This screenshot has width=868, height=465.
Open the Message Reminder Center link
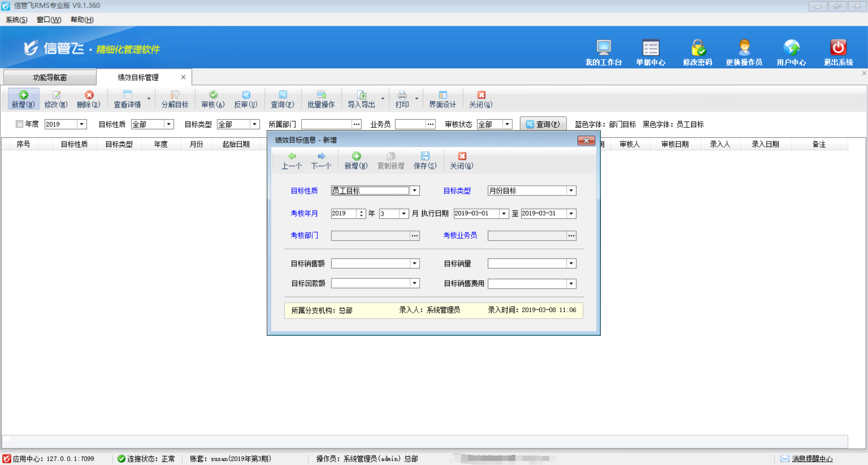(812, 459)
